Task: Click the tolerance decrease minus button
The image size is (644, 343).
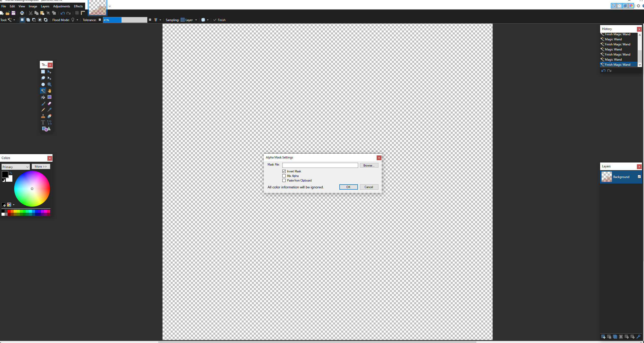Action: pos(100,20)
